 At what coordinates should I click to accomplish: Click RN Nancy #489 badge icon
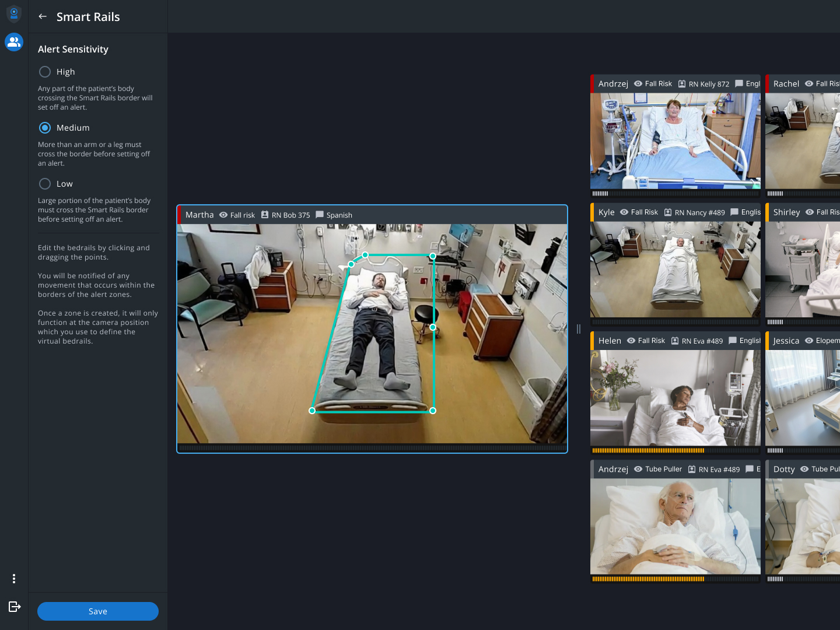668,212
